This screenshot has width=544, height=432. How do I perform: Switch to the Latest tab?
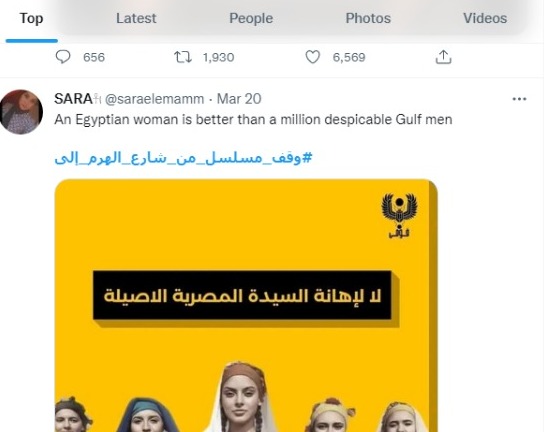136,18
